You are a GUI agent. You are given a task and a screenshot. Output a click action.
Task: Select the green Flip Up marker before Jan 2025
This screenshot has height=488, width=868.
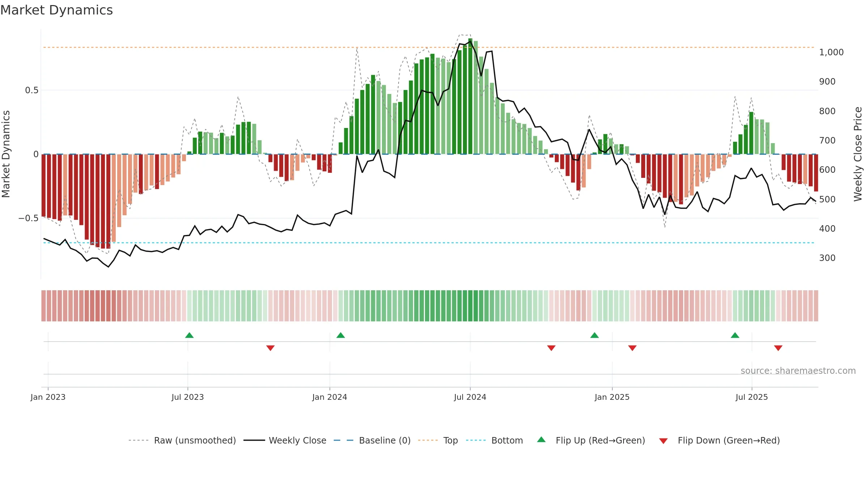(595, 335)
